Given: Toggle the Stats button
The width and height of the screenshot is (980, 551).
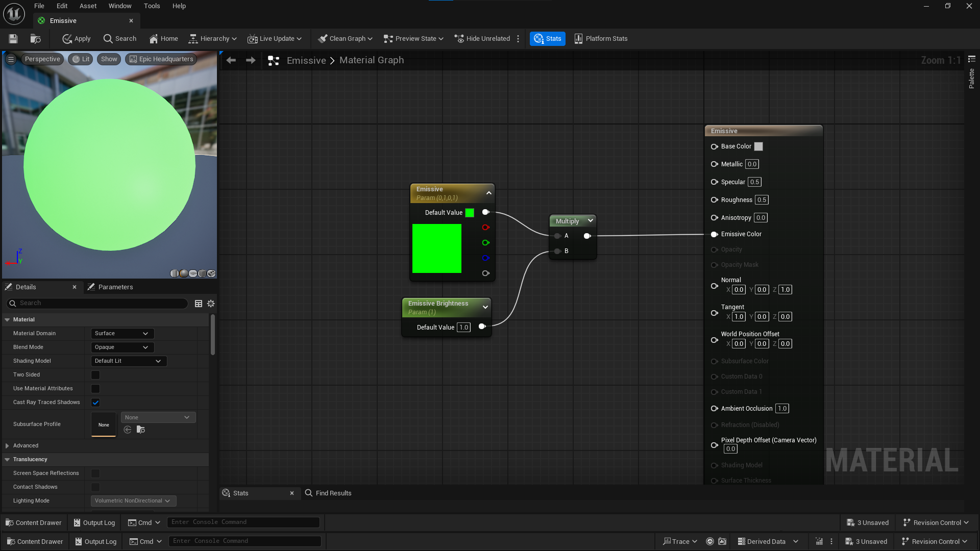Looking at the screenshot, I should pyautogui.click(x=547, y=39).
